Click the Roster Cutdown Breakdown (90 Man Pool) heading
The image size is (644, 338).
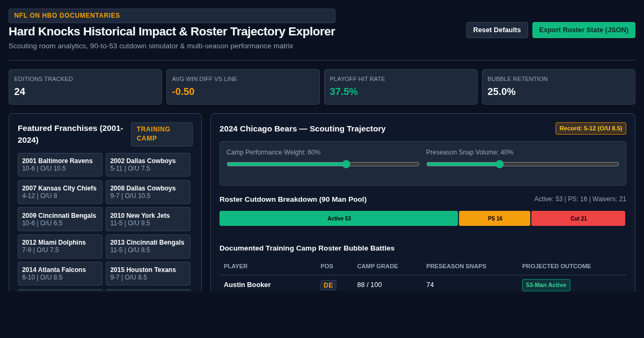[293, 200]
